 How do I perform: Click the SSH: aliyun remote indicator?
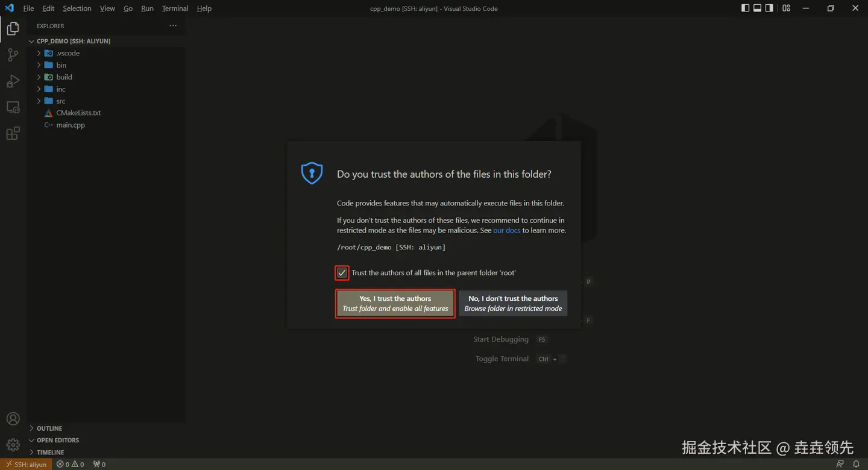tap(26, 464)
